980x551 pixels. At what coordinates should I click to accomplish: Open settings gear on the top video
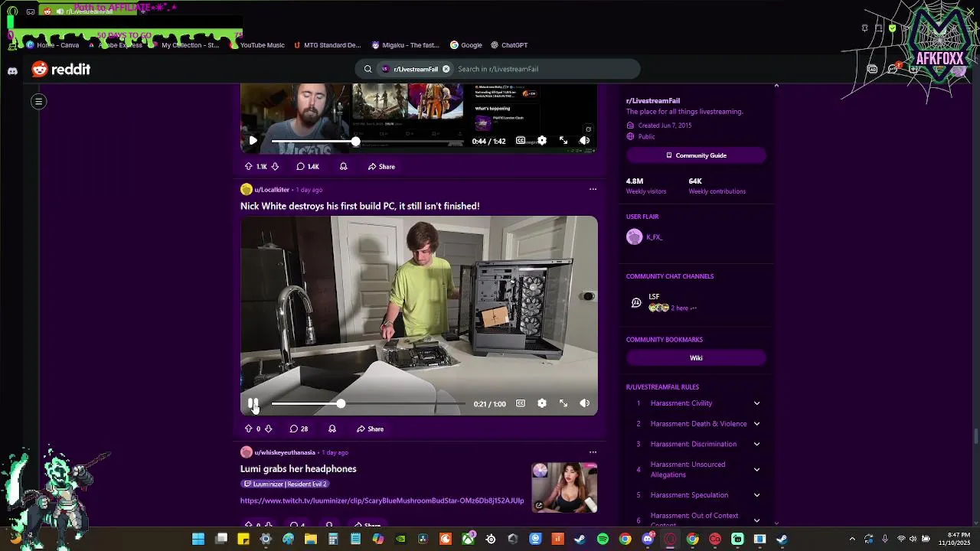(x=542, y=141)
